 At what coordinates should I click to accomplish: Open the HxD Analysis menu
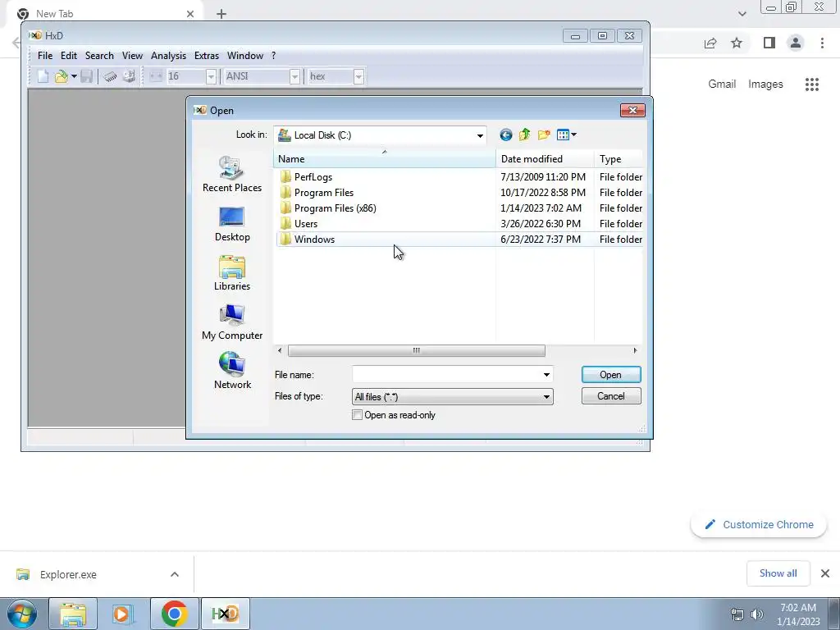click(168, 56)
